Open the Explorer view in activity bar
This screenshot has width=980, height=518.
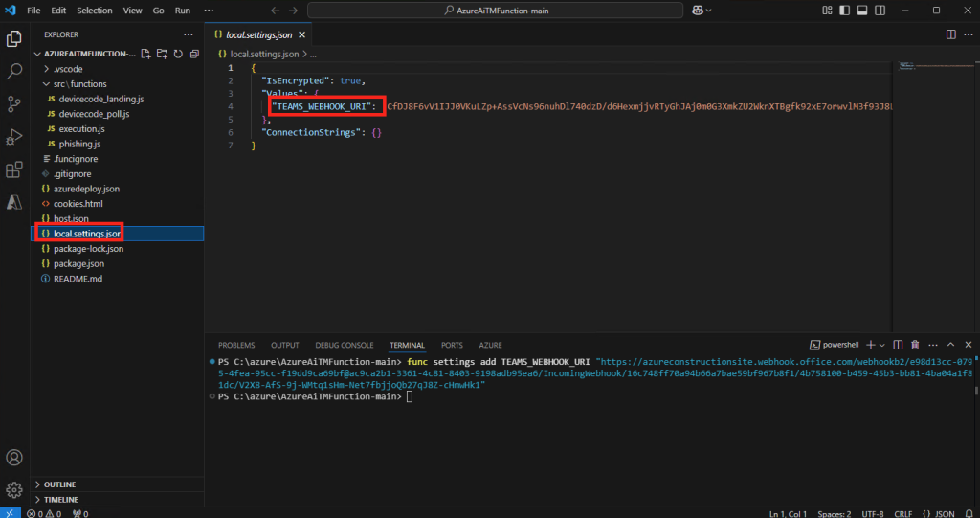[x=13, y=39]
